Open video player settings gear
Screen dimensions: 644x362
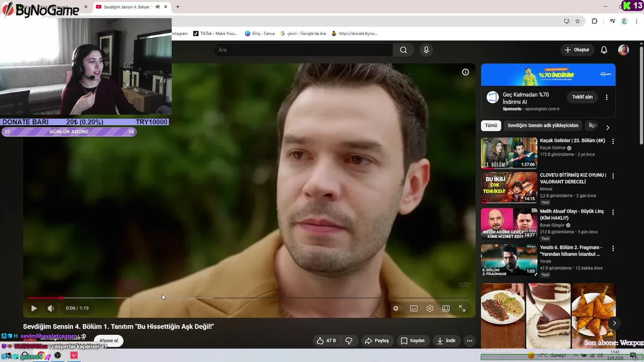tap(430, 308)
